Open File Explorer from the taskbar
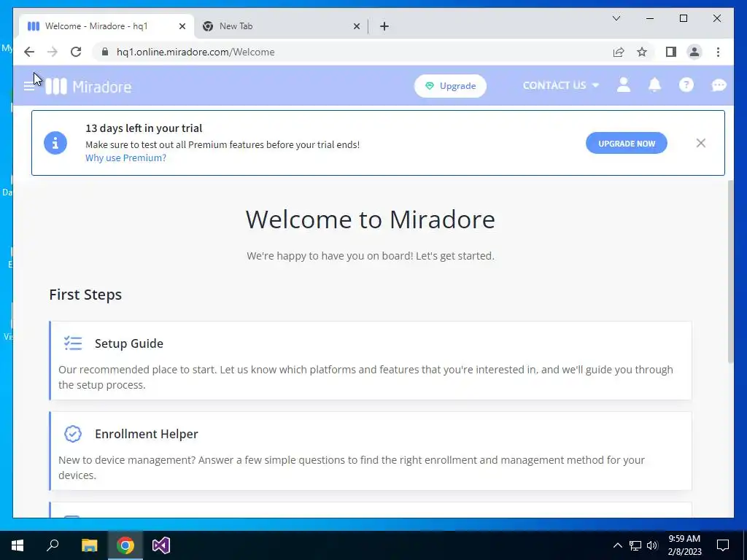 click(x=89, y=545)
